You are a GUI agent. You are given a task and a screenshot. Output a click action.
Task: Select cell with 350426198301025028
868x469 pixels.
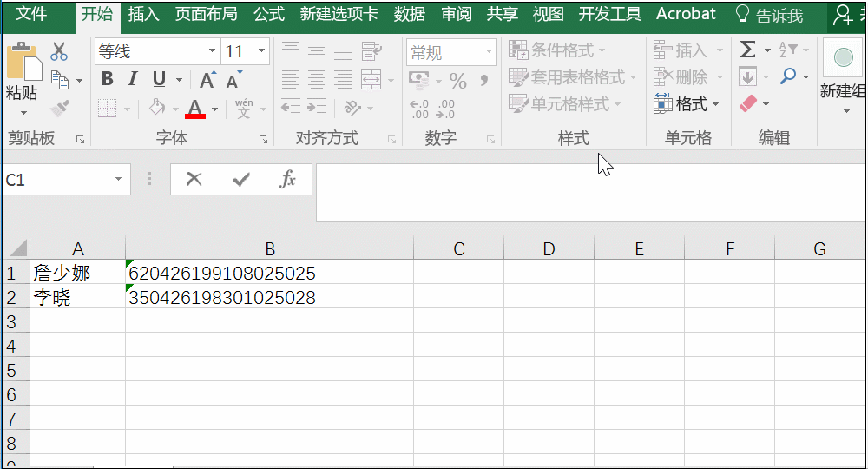pyautogui.click(x=270, y=297)
